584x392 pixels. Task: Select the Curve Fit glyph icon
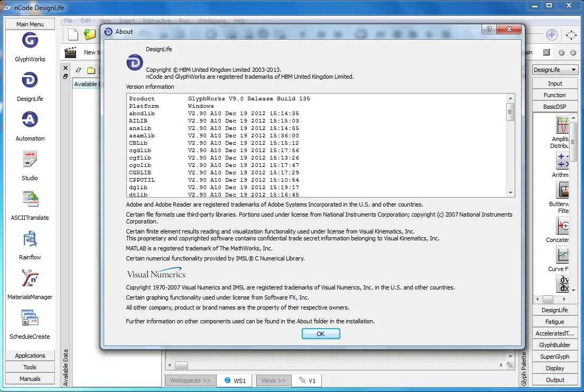pyautogui.click(x=562, y=255)
